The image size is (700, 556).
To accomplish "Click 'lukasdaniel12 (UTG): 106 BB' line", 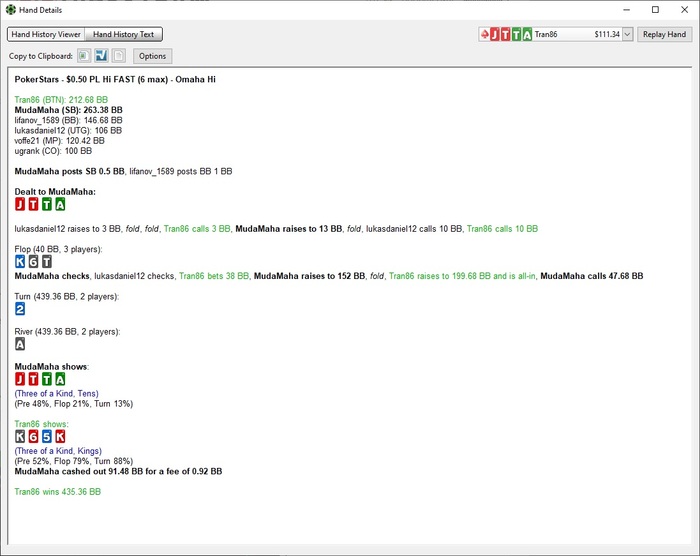I will [68, 130].
